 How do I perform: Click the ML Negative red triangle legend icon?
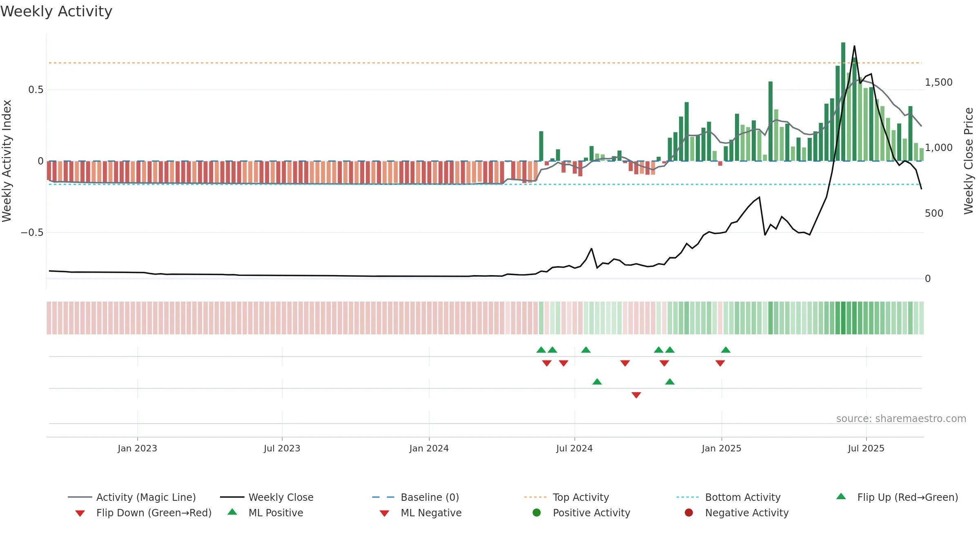(384, 513)
